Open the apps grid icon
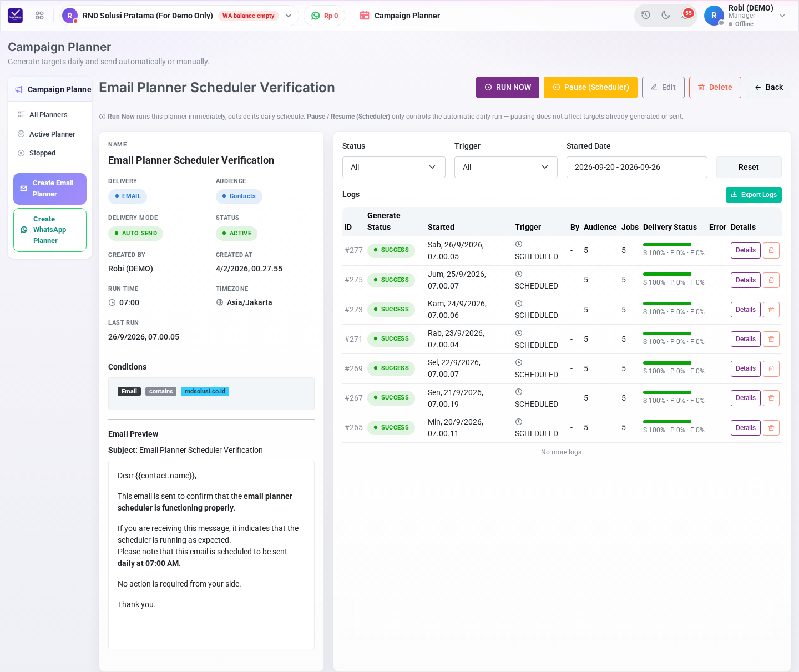799x672 pixels. click(39, 16)
